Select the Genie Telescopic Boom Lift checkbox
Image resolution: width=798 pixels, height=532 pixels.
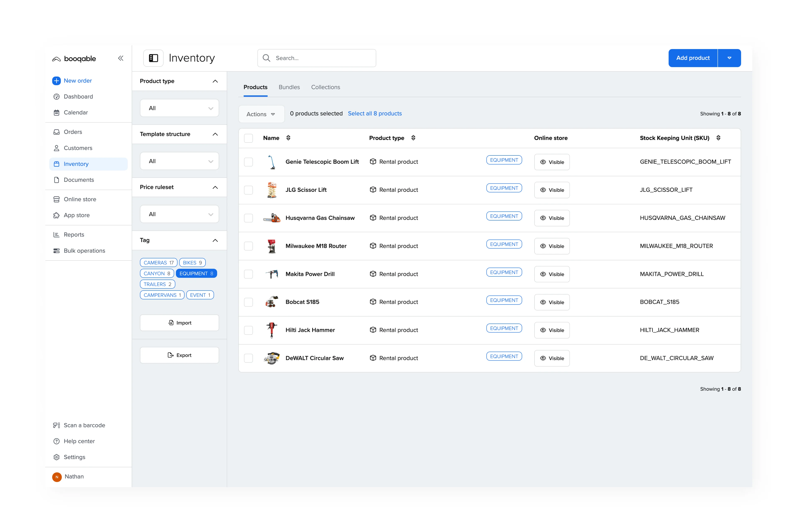[248, 162]
